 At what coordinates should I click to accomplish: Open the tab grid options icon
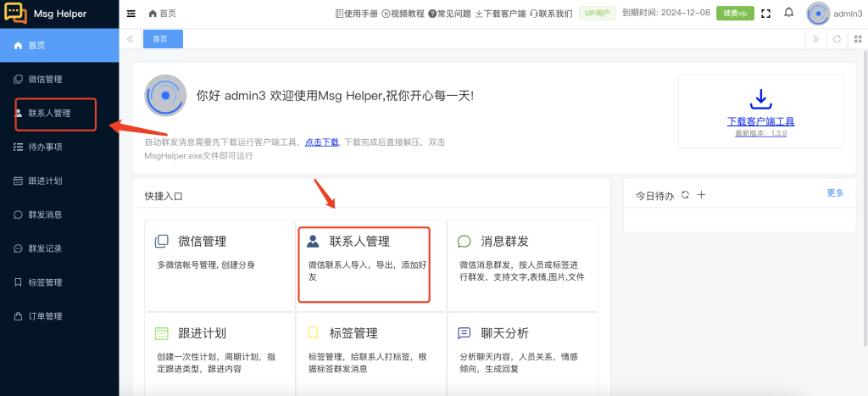click(856, 39)
